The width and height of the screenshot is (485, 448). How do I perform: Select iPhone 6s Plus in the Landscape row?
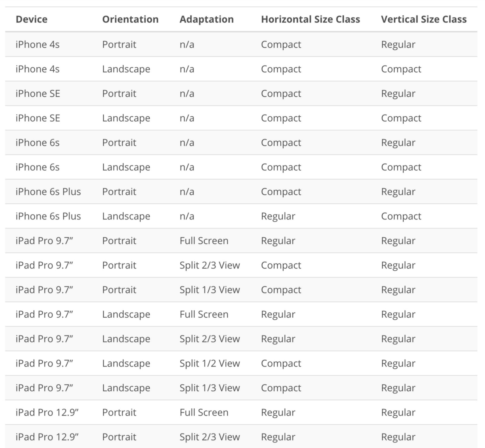[48, 216]
